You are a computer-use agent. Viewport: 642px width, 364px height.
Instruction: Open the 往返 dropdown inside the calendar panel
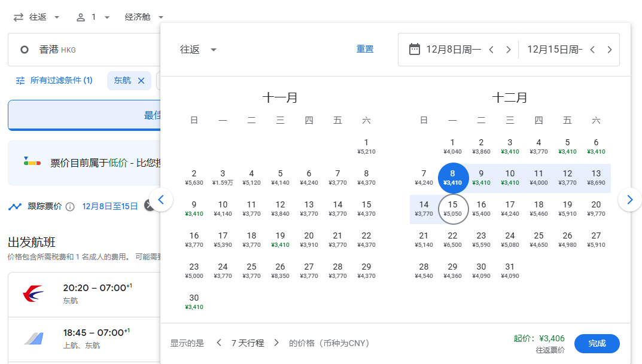[198, 50]
